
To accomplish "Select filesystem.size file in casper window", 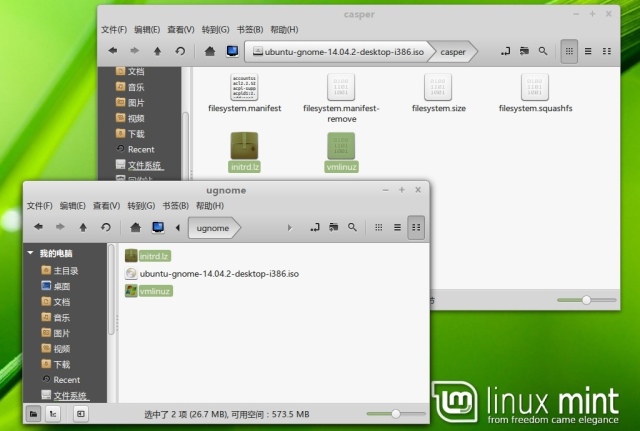I will (x=438, y=93).
